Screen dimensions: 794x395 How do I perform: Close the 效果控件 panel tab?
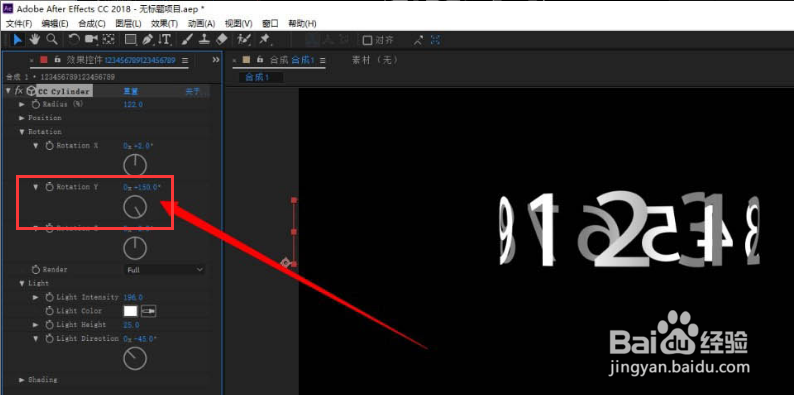point(31,60)
